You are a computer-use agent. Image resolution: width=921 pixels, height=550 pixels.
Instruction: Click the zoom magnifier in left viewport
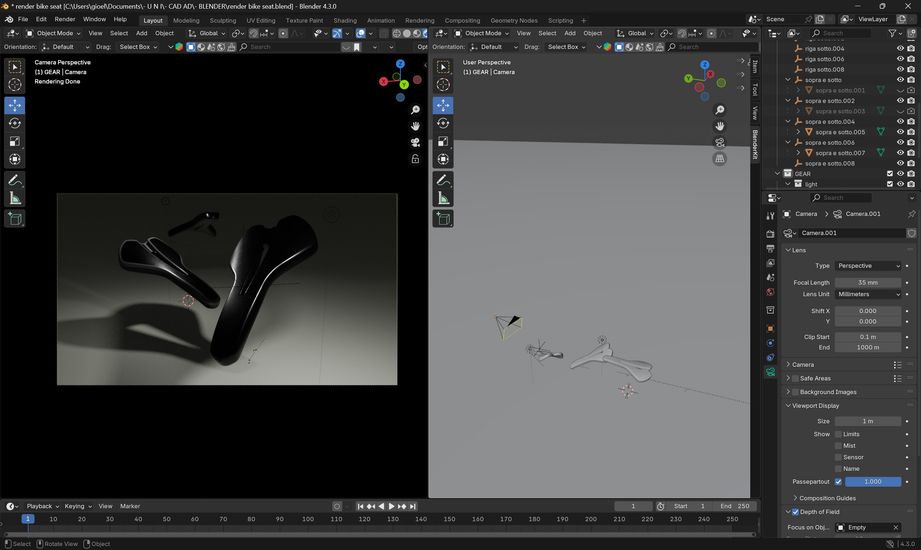(x=415, y=110)
